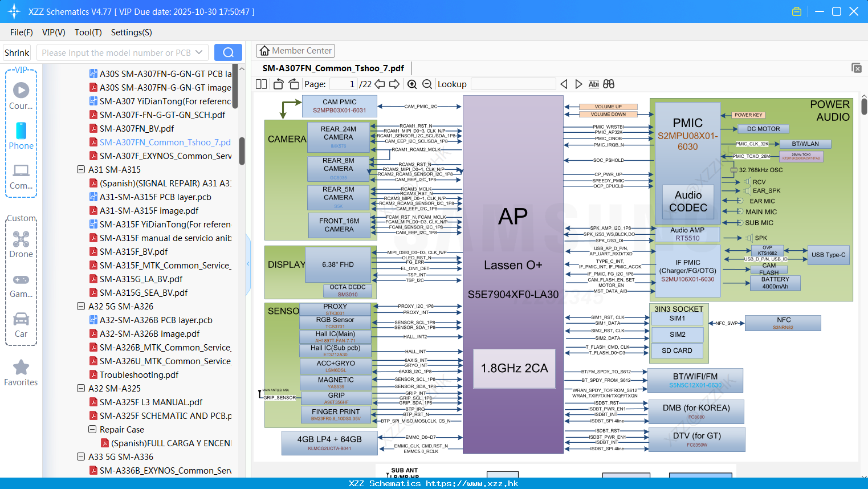868x489 pixels.
Task: Open SM-A307 YiDianTong reference file
Action: pyautogui.click(x=160, y=101)
